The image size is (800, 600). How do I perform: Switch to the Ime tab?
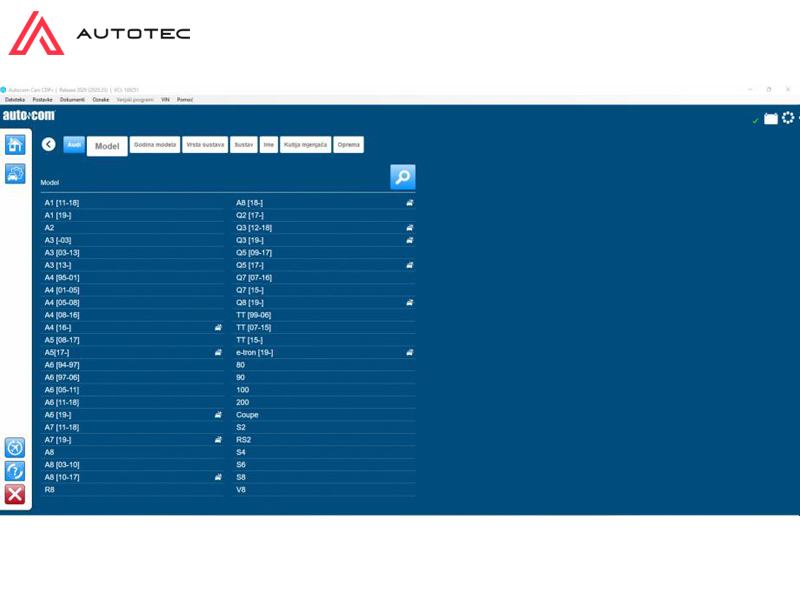[268, 145]
